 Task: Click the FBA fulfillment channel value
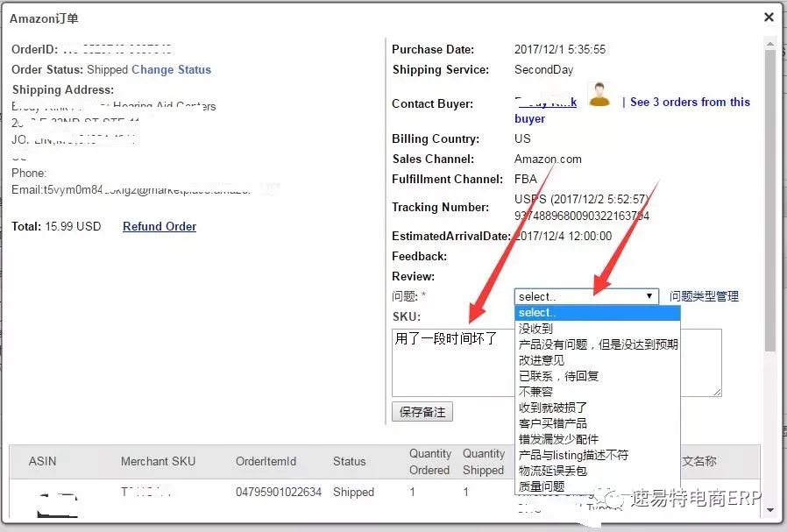coord(526,179)
